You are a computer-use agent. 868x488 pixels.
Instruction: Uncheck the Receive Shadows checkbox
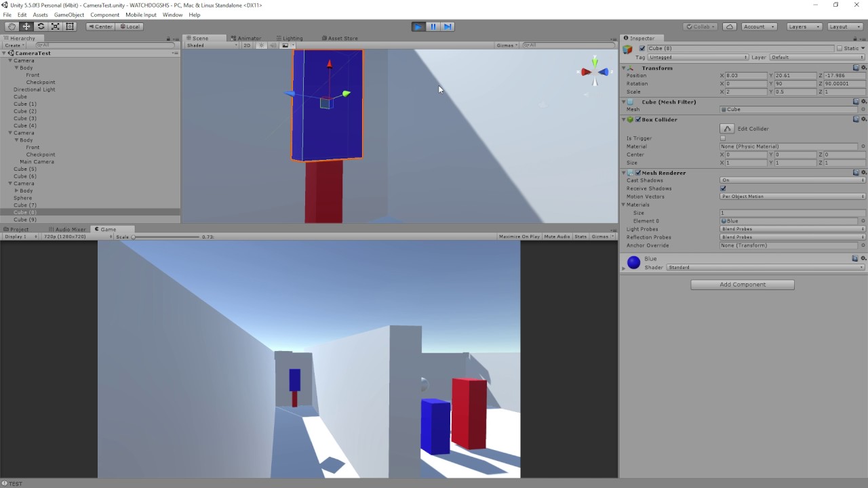(723, 188)
